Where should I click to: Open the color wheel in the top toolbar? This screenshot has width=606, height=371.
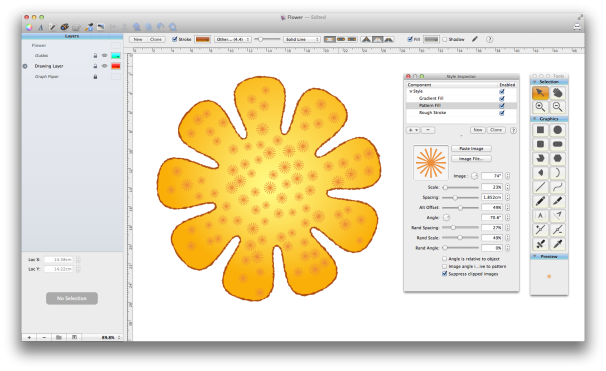click(29, 27)
